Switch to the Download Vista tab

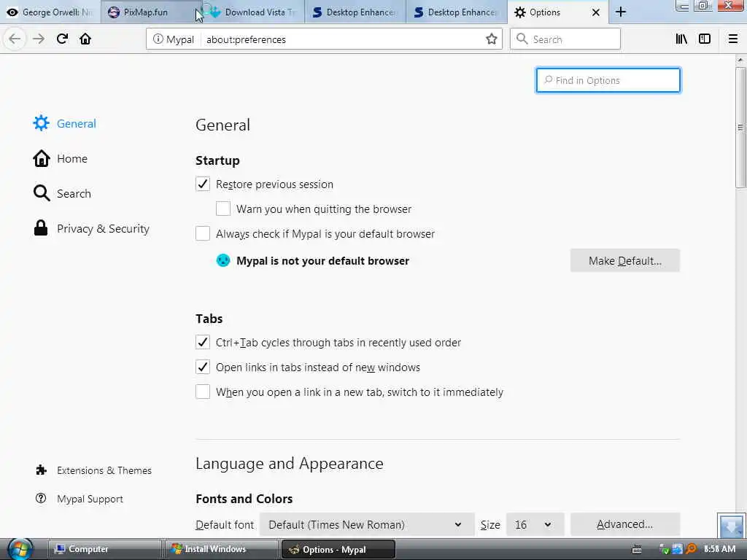pos(253,12)
